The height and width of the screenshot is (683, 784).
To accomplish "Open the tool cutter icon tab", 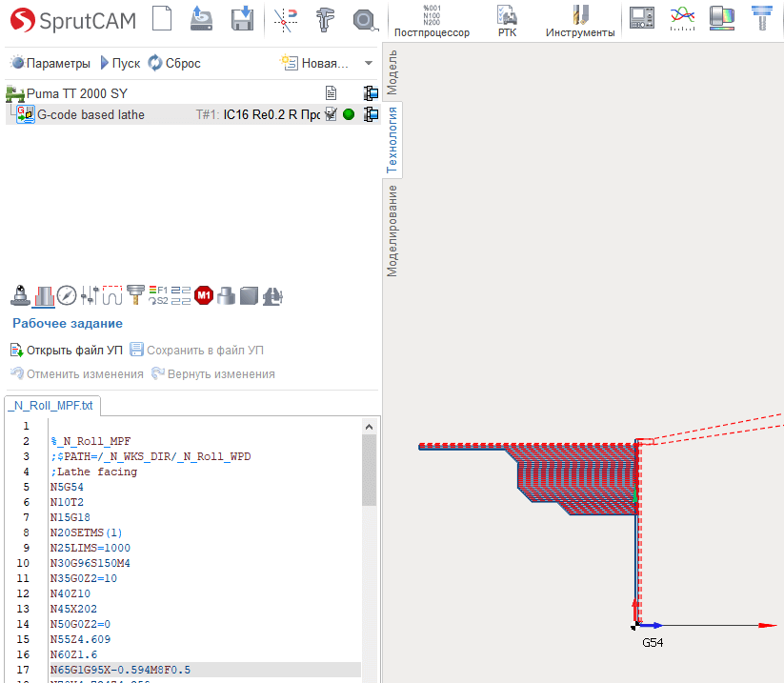I will tap(135, 295).
